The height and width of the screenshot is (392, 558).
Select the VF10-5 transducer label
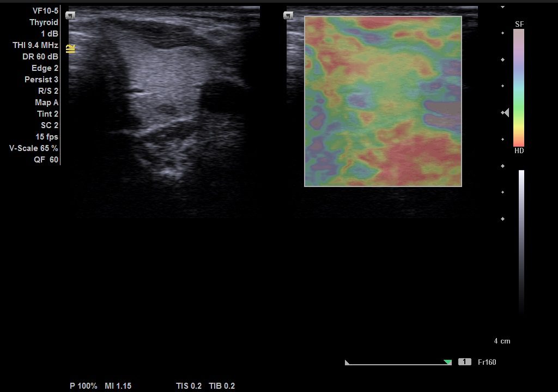(x=45, y=11)
